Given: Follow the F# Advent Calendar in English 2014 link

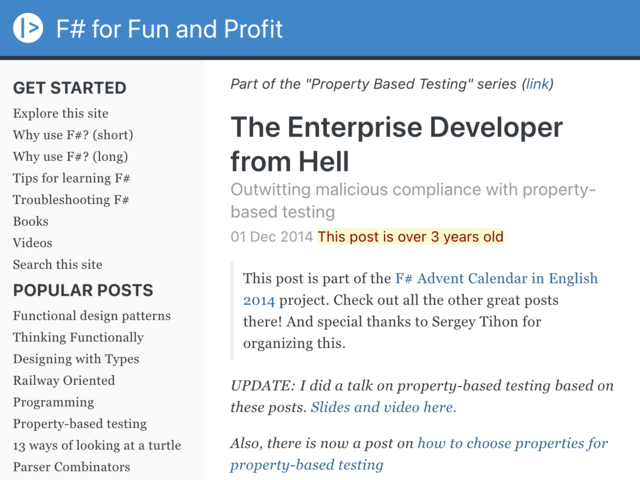Looking at the screenshot, I should point(420,289).
